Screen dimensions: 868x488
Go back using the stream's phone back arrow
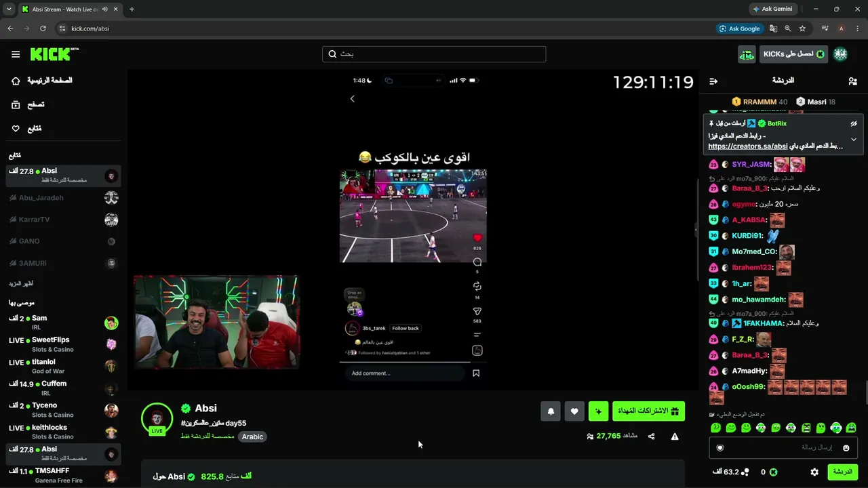point(352,99)
